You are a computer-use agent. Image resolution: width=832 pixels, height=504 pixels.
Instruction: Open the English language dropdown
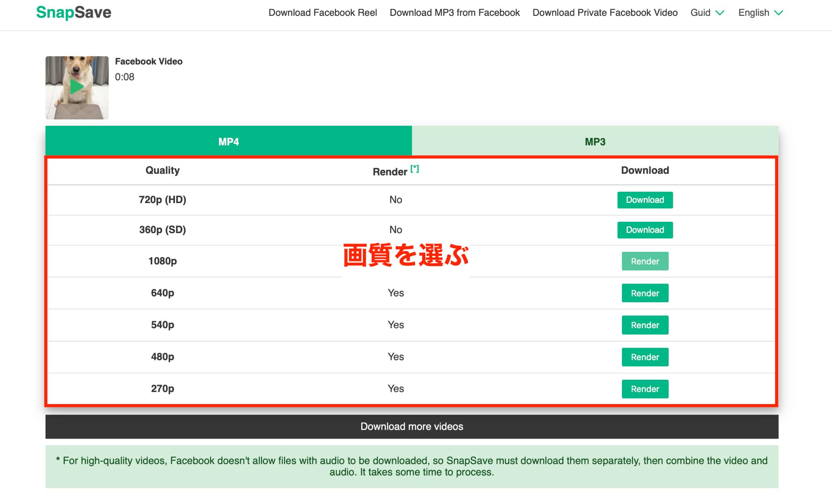pyautogui.click(x=760, y=13)
